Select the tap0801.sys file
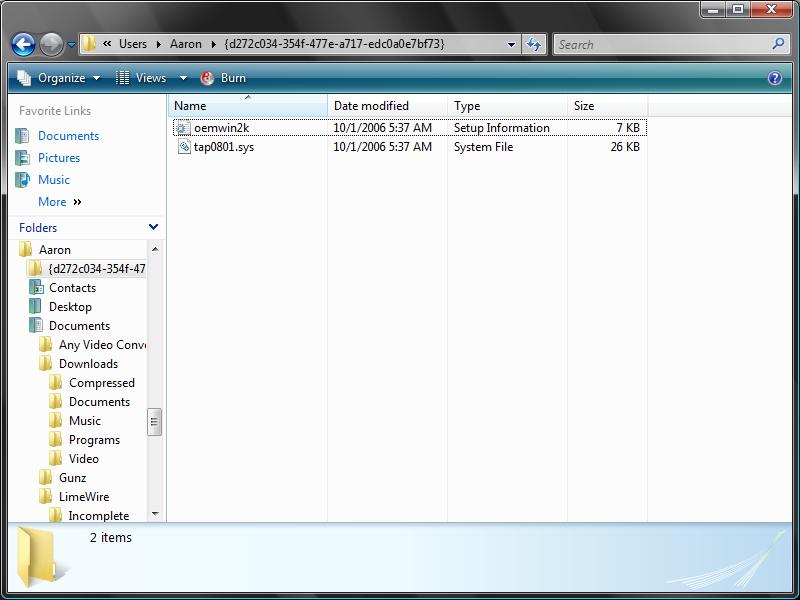800x600 pixels. 223,147
